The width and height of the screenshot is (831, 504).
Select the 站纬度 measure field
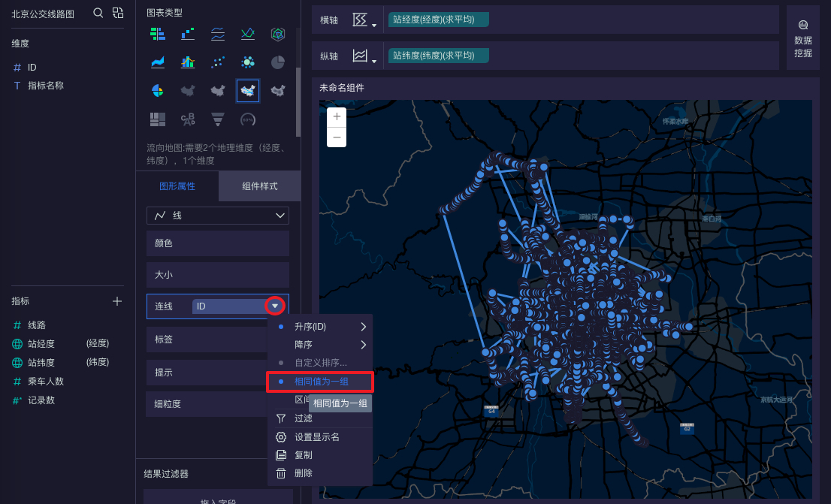point(41,363)
